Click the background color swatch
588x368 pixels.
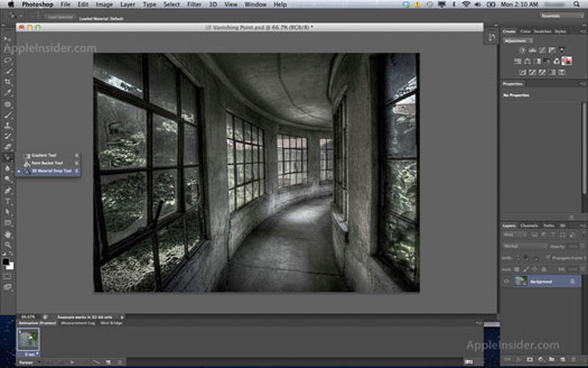pyautogui.click(x=10, y=266)
